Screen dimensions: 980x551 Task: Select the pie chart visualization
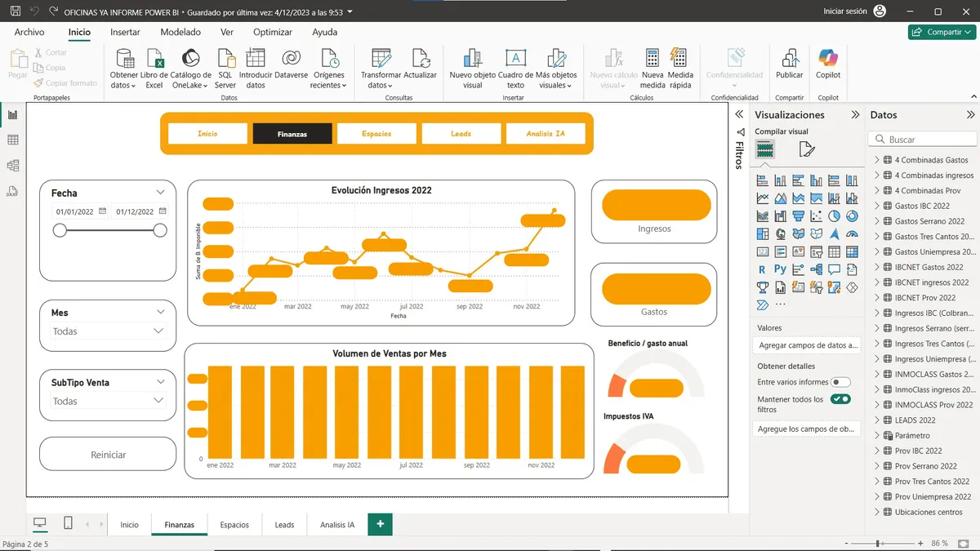pos(835,216)
